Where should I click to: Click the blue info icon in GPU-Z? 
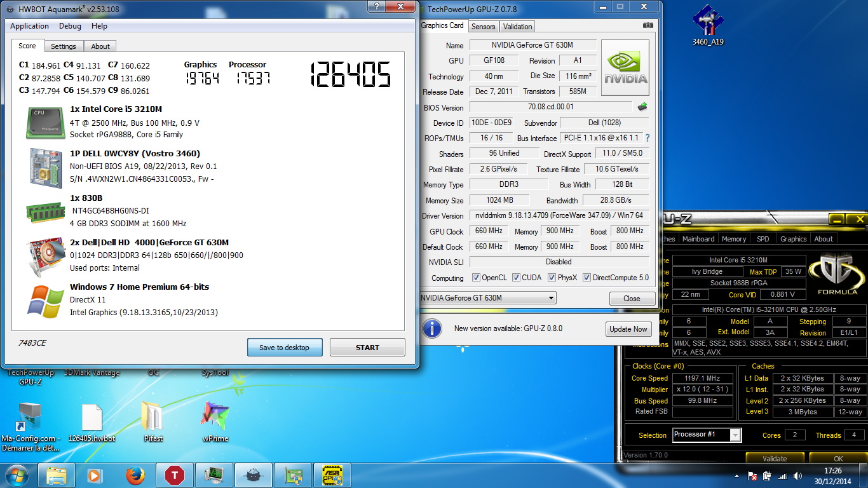(x=432, y=329)
